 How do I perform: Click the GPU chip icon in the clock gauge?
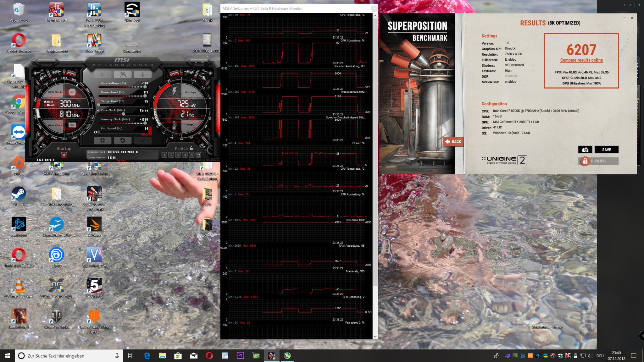(72, 92)
